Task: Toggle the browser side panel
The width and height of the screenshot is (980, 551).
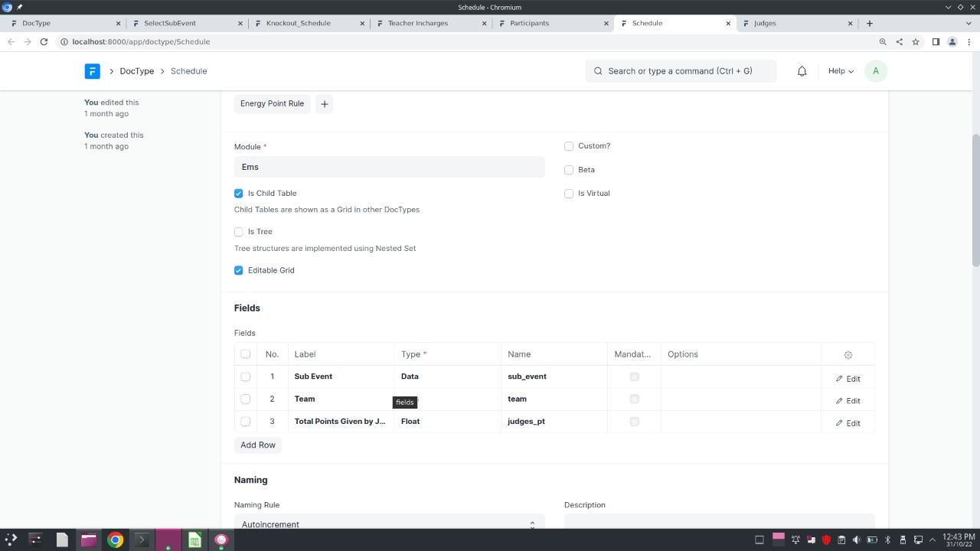Action: point(936,42)
